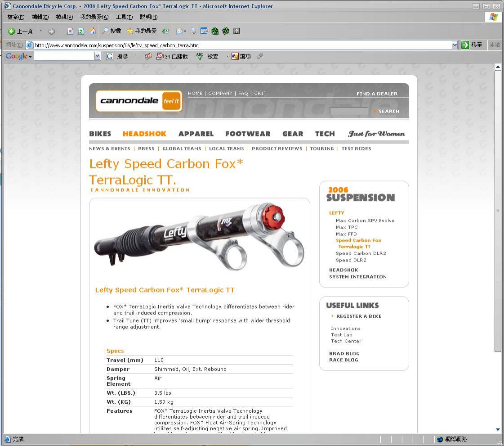Viewport: 504px width, 446px height.
Task: Launch ICQ Pro from the toolbar flower icon
Action: click(215, 31)
